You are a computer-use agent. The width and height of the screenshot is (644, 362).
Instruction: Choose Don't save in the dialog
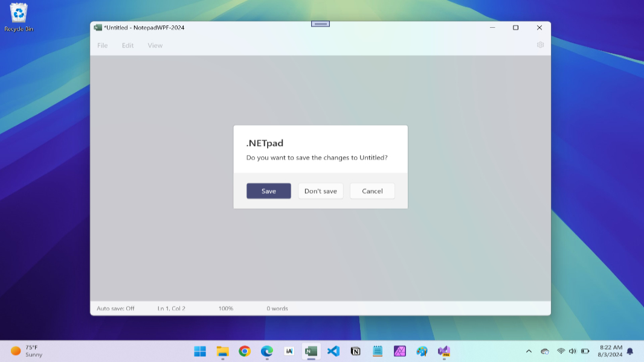(x=320, y=191)
